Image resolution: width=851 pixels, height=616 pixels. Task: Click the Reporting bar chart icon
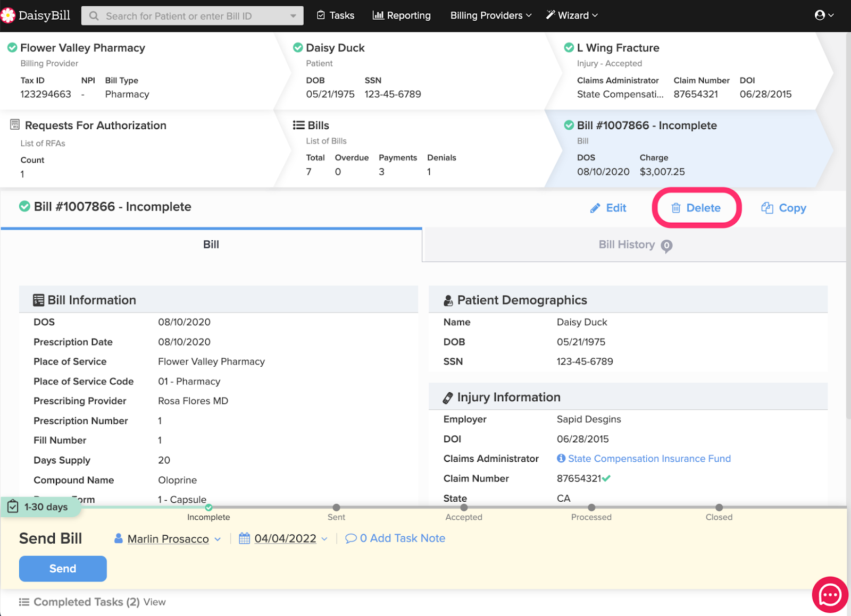378,15
